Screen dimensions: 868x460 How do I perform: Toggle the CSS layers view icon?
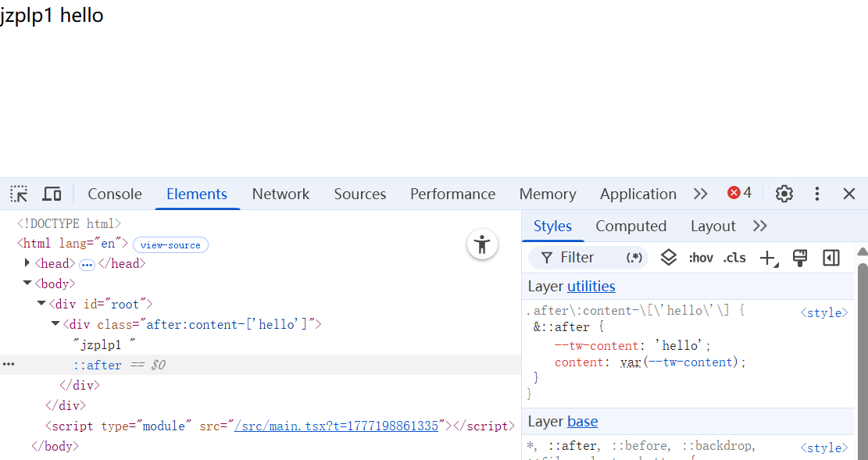point(669,258)
